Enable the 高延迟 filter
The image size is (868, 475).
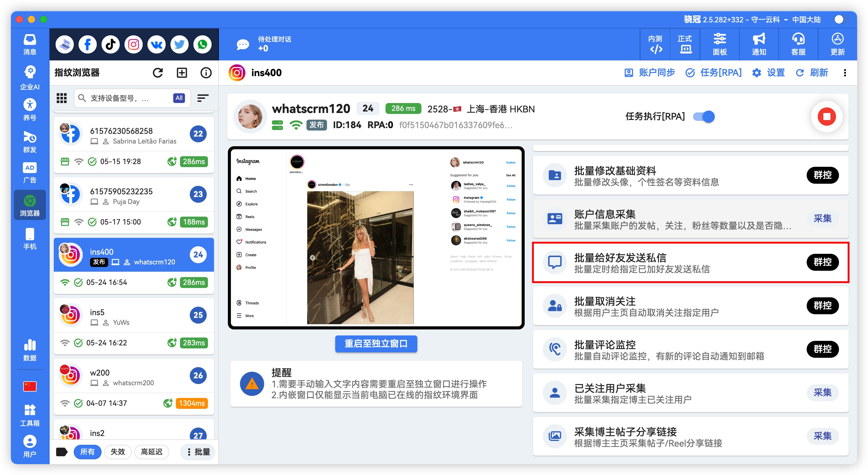click(152, 452)
